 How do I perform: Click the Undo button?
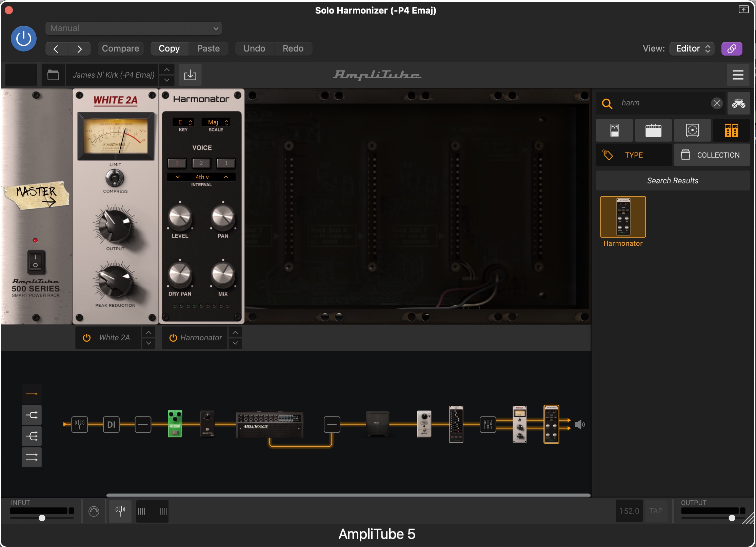[x=254, y=49]
